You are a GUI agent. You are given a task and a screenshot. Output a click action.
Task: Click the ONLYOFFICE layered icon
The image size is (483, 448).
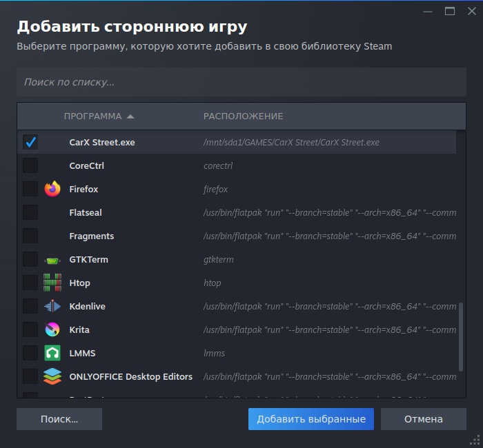(x=52, y=376)
